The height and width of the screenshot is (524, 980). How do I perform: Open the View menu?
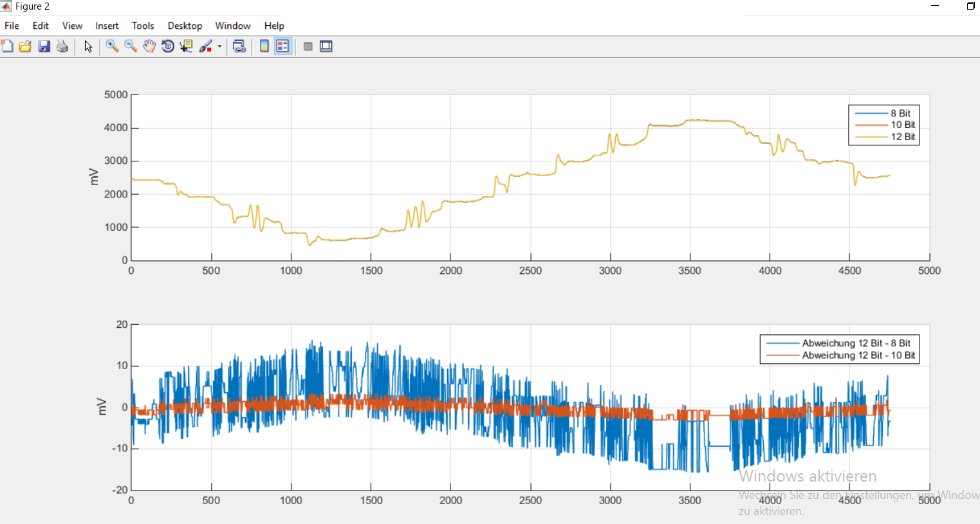(x=72, y=26)
